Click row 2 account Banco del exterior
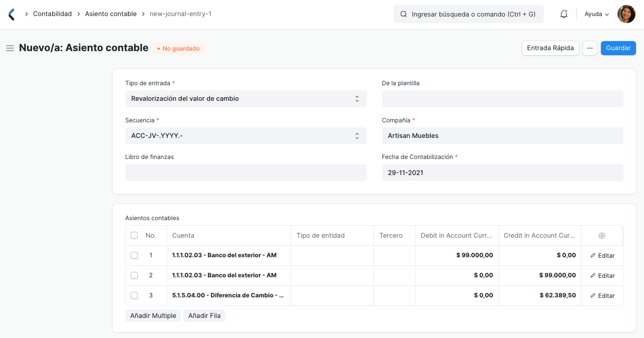The image size is (644, 338). point(229,275)
